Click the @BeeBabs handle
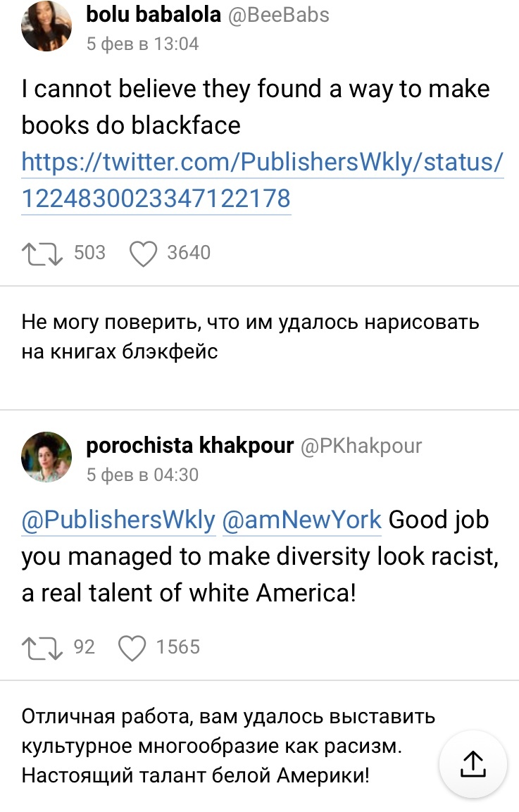This screenshot has width=519, height=812. click(x=279, y=15)
